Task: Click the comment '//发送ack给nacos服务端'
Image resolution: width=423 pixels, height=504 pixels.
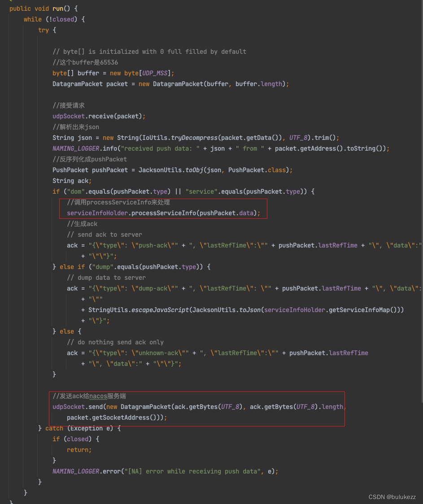Action: pyautogui.click(x=89, y=396)
